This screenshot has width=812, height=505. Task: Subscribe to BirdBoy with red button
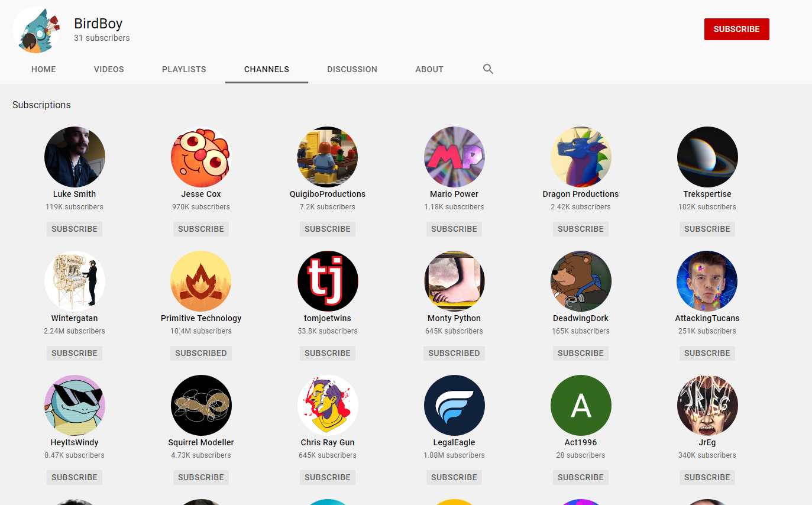point(737,29)
